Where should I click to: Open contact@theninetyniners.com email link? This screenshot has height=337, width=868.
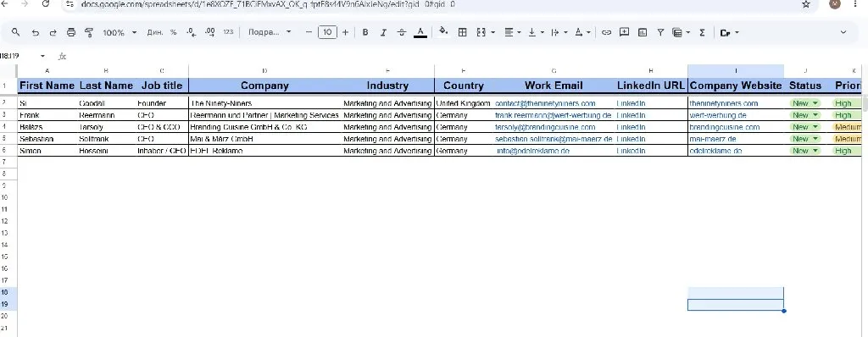click(x=545, y=103)
